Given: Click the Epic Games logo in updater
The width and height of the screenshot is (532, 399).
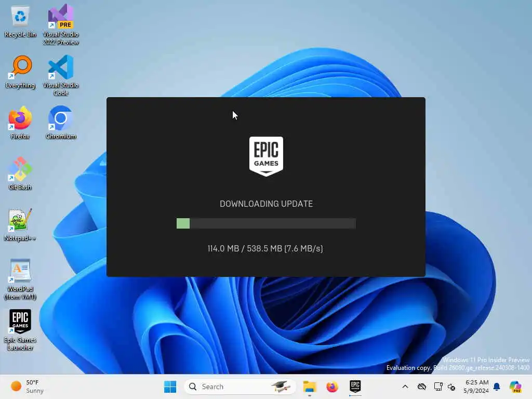Looking at the screenshot, I should pos(266,156).
